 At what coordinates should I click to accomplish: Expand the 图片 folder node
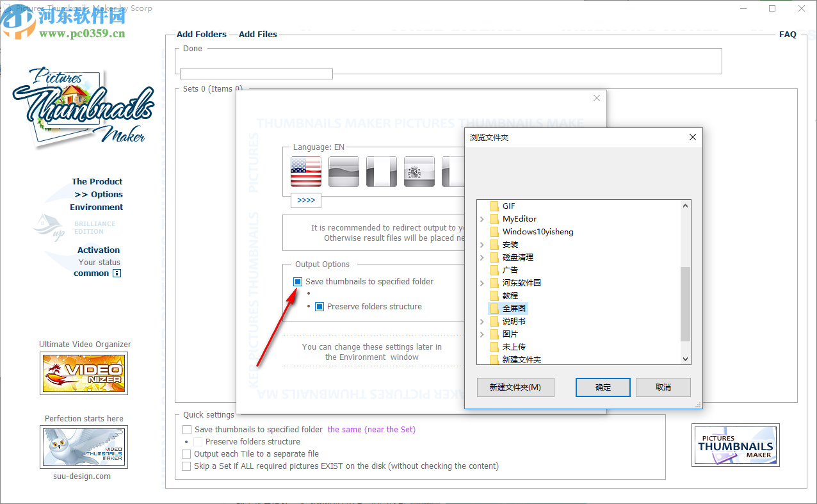click(482, 334)
